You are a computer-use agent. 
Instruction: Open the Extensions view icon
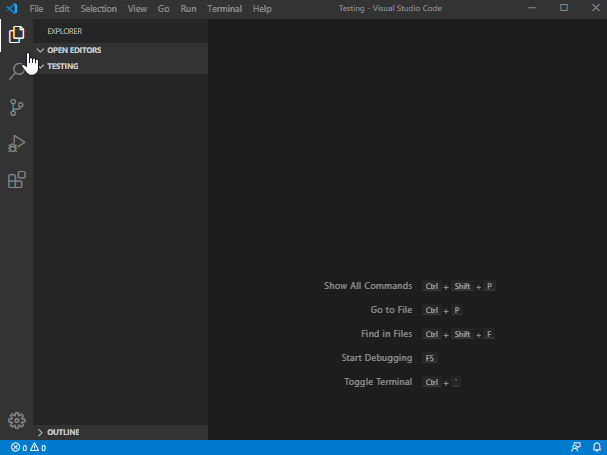point(16,180)
